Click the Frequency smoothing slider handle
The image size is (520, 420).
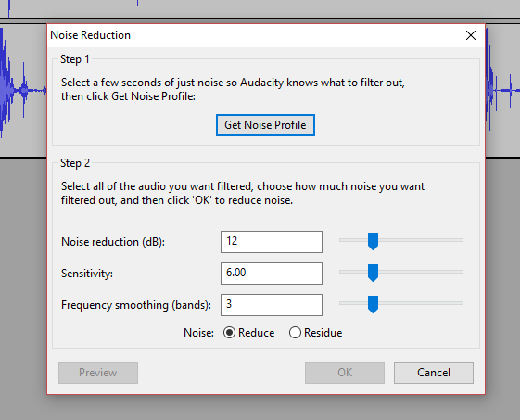click(374, 304)
